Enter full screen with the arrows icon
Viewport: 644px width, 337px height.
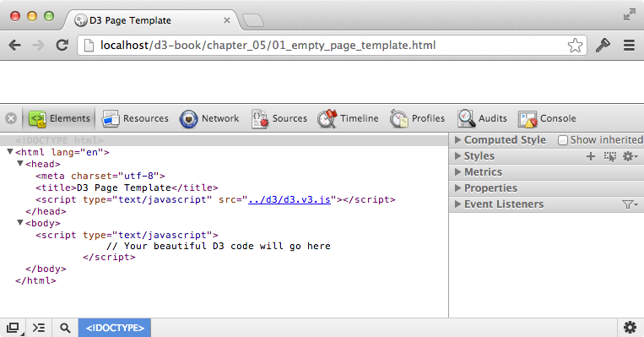[x=629, y=15]
